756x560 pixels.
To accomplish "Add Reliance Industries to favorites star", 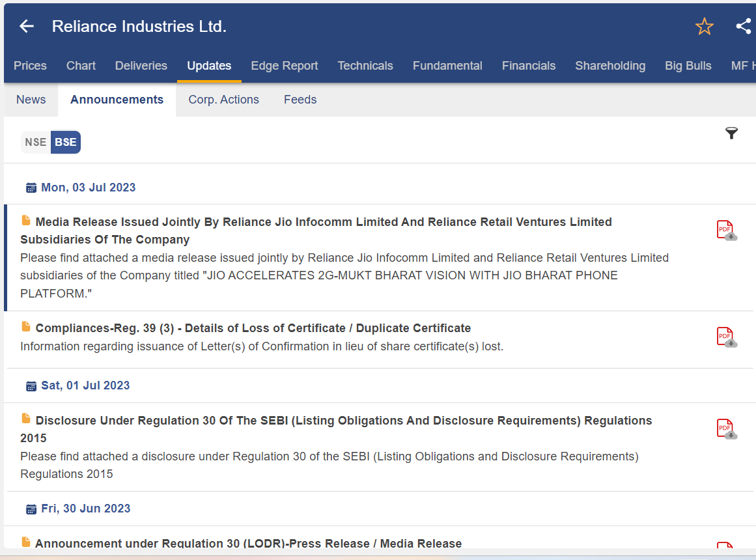I will (704, 27).
